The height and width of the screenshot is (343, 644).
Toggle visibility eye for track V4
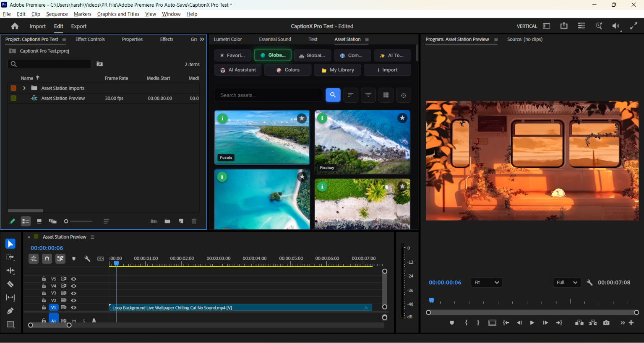74,286
